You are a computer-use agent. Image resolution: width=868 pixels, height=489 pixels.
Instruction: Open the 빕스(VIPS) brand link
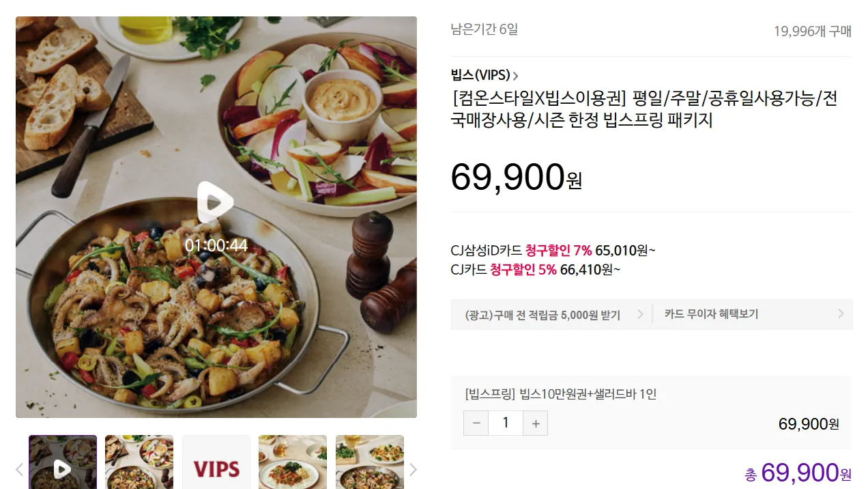pyautogui.click(x=480, y=75)
